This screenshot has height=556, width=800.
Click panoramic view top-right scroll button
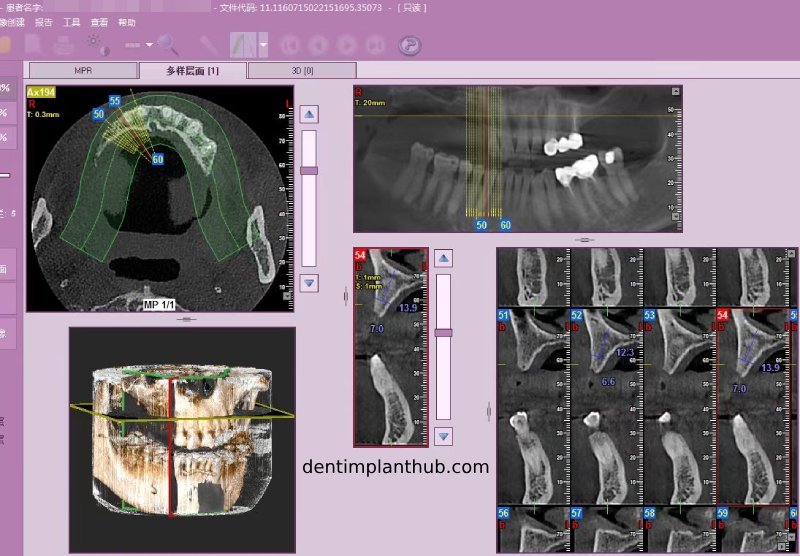coord(676,91)
